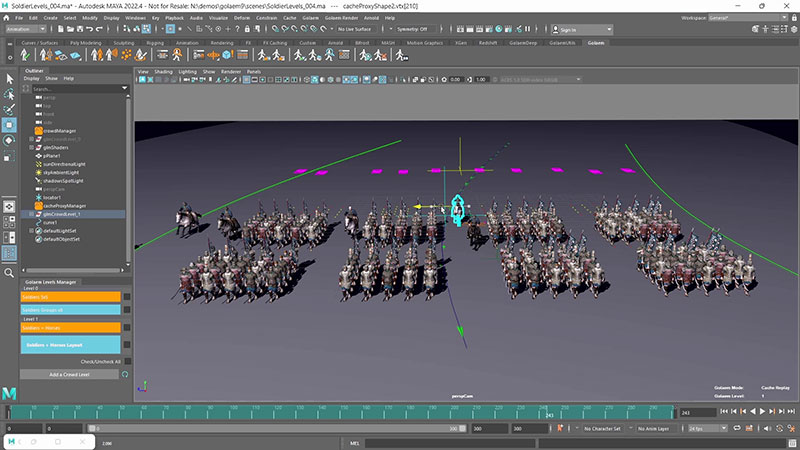This screenshot has height=450, width=800.
Task: Toggle the Soldiers + Horses checkbox
Action: (126, 328)
